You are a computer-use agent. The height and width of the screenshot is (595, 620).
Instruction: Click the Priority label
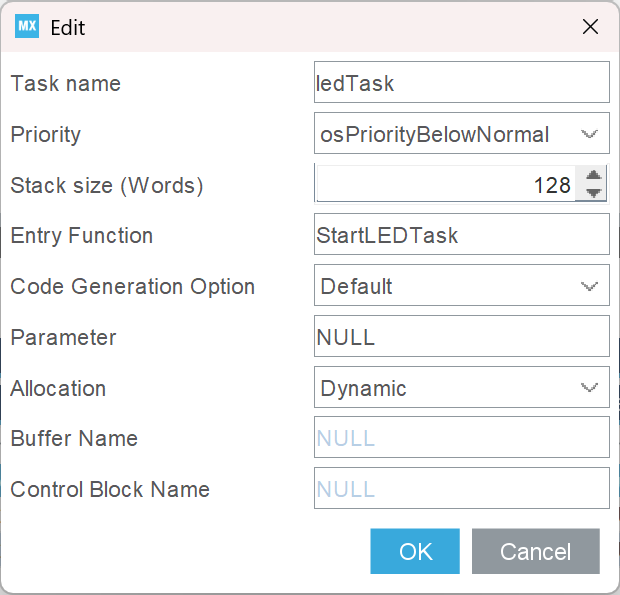(45, 135)
